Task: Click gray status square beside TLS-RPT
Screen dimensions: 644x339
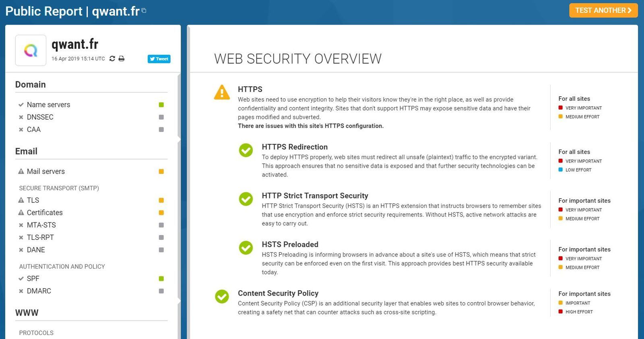Action: pos(161,237)
